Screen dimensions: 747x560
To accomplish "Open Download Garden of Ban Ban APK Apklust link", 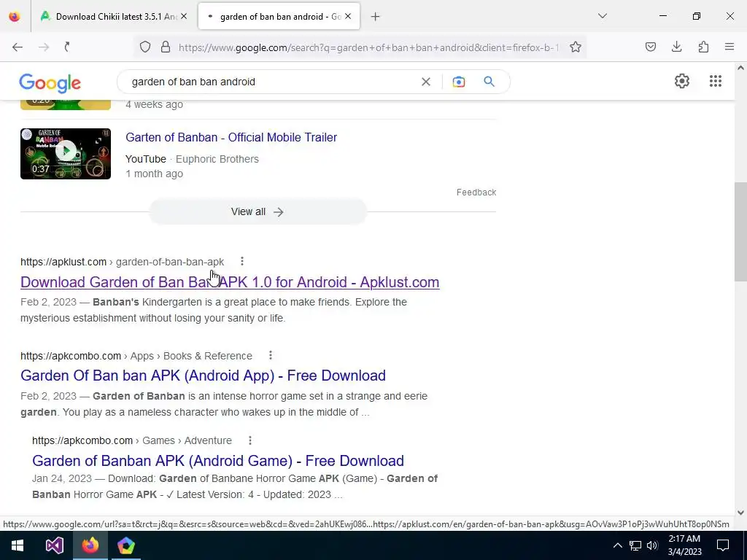I will pyautogui.click(x=230, y=282).
